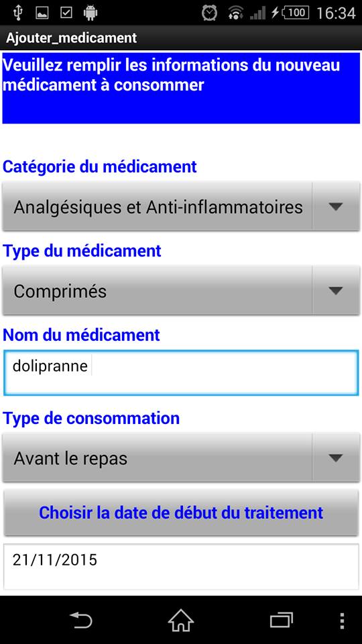Screen dimensions: 362x644
Task: Tap the home navigation icon
Action: (x=181, y=621)
